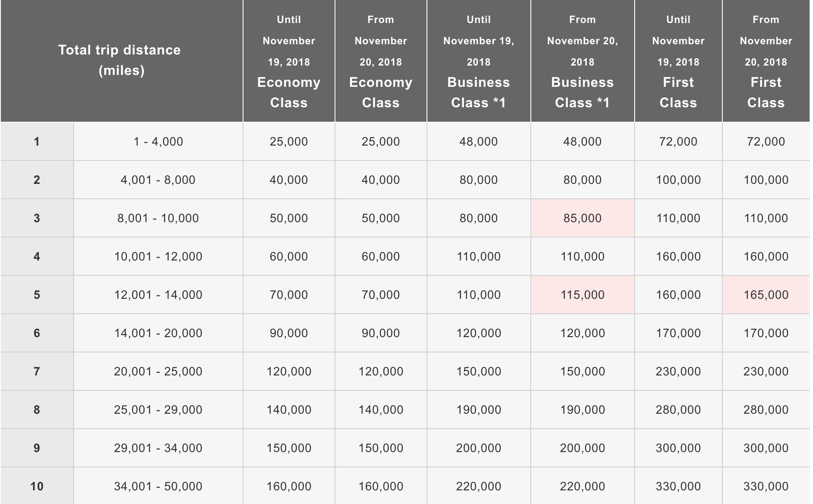Click the highlighted 165,000 First Class cell
Image resolution: width=813 pixels, height=504 pixels.
click(x=766, y=295)
